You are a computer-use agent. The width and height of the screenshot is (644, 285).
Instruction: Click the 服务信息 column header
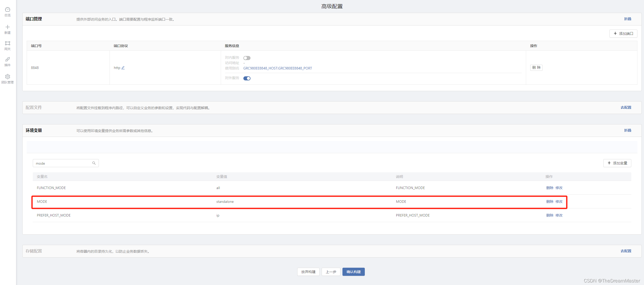(x=232, y=46)
